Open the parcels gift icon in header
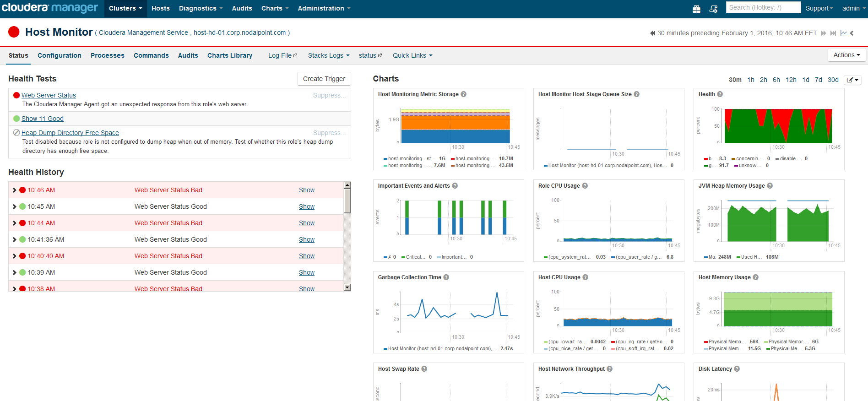This screenshot has width=868, height=401. [696, 9]
